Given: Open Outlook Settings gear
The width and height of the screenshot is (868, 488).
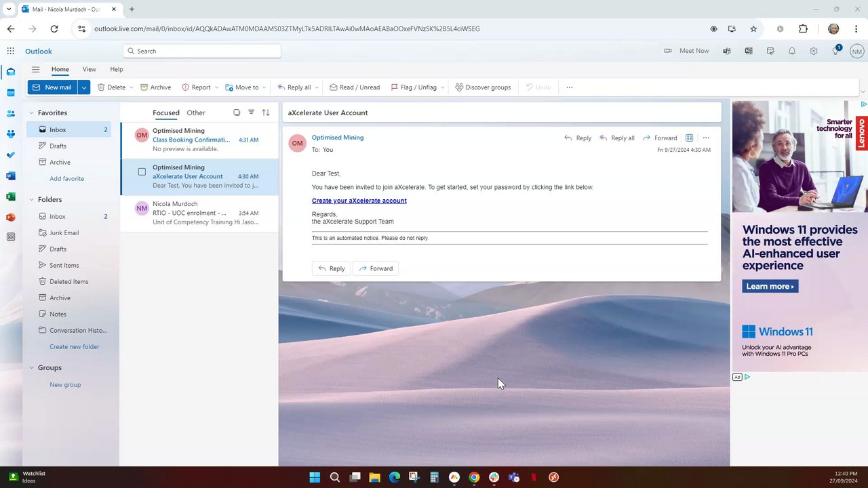Looking at the screenshot, I should point(814,51).
